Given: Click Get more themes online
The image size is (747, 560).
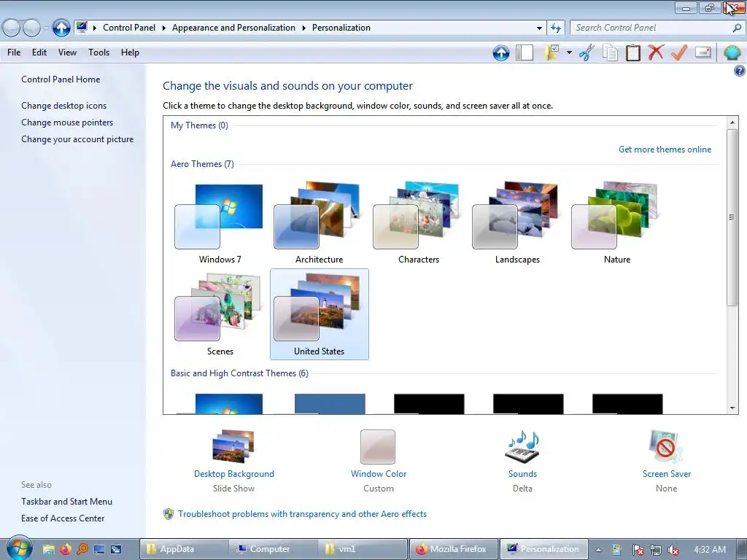Looking at the screenshot, I should [665, 149].
